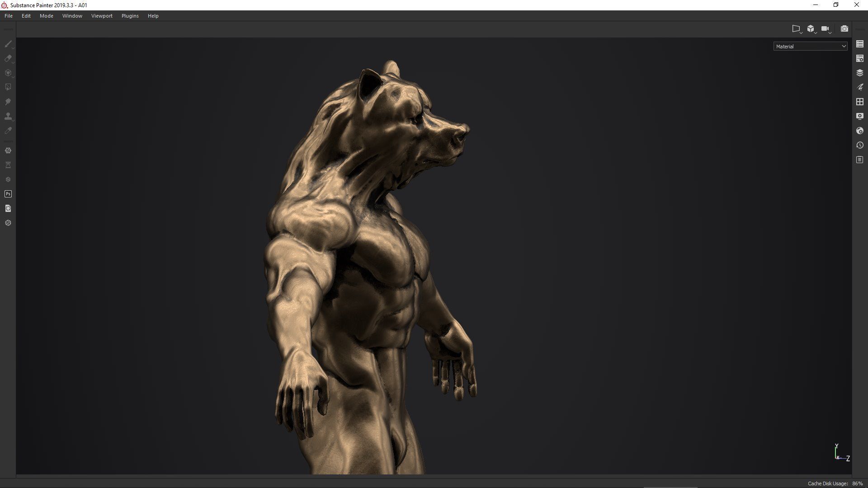868x488 pixels.
Task: Select the Smudge tool
Action: [8, 102]
